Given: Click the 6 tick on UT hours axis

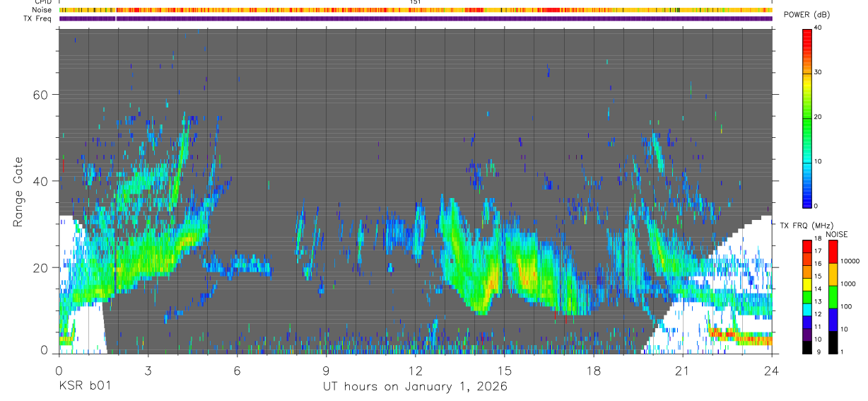Looking at the screenshot, I should pyautogui.click(x=237, y=371).
